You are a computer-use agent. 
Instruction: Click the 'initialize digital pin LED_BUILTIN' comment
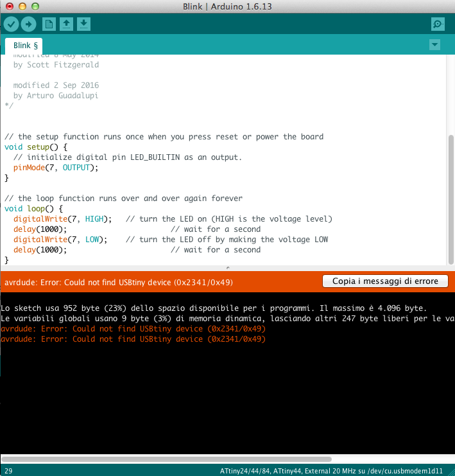pos(128,157)
